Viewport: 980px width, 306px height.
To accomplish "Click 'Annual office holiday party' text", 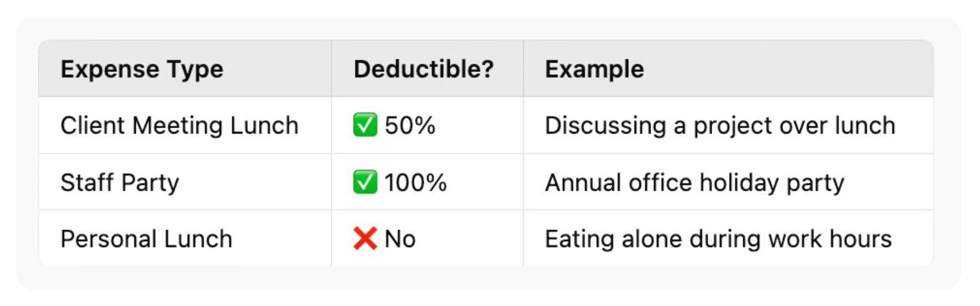I will 694,183.
